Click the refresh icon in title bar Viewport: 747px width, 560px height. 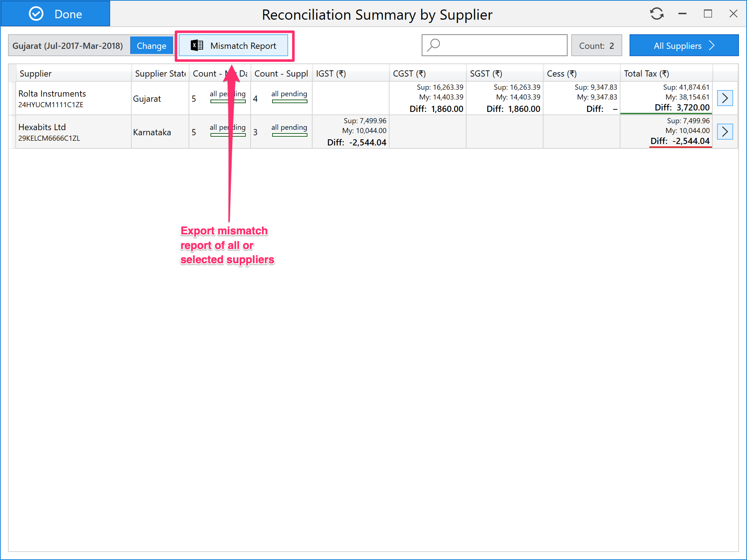tap(657, 14)
